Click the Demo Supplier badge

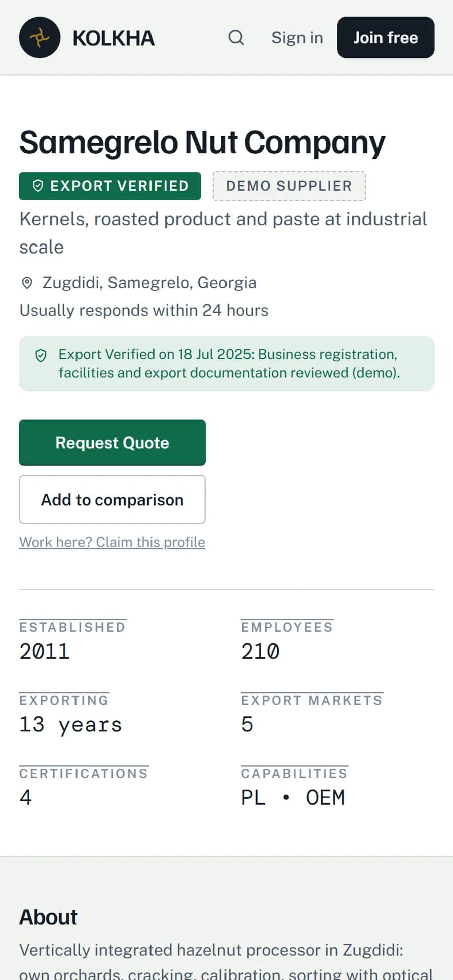point(289,186)
